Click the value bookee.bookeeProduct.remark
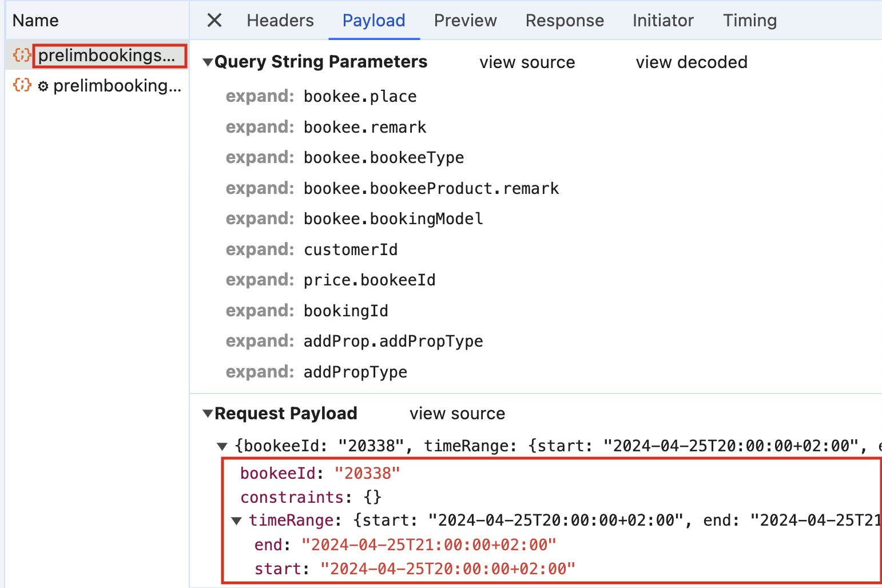Screen dimensions: 882x588 point(431,188)
